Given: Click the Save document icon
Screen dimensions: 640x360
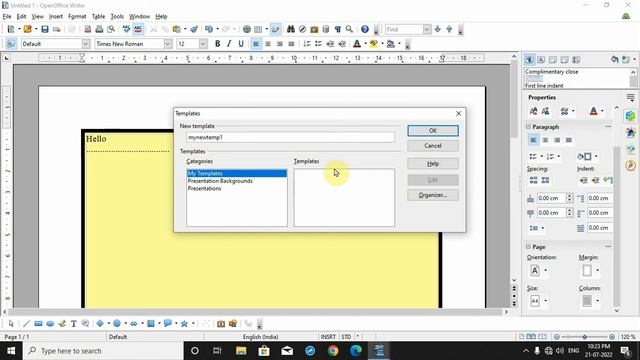Looking at the screenshot, I should click(x=45, y=29).
